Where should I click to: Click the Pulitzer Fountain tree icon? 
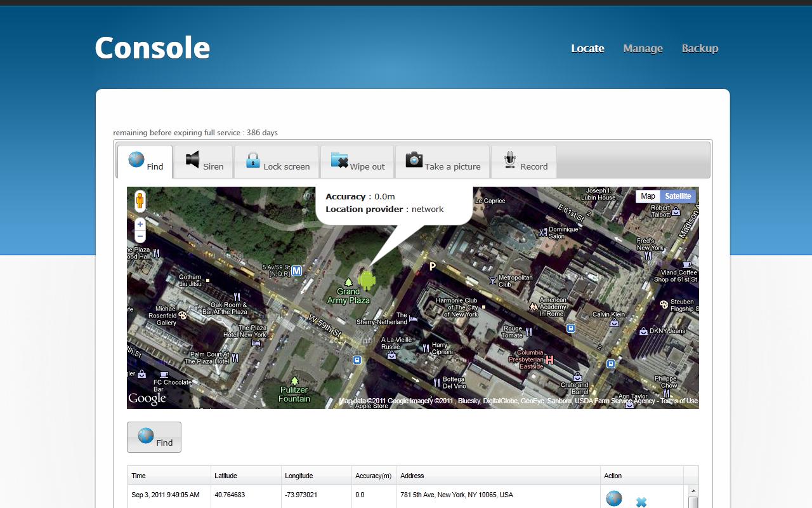[294, 380]
